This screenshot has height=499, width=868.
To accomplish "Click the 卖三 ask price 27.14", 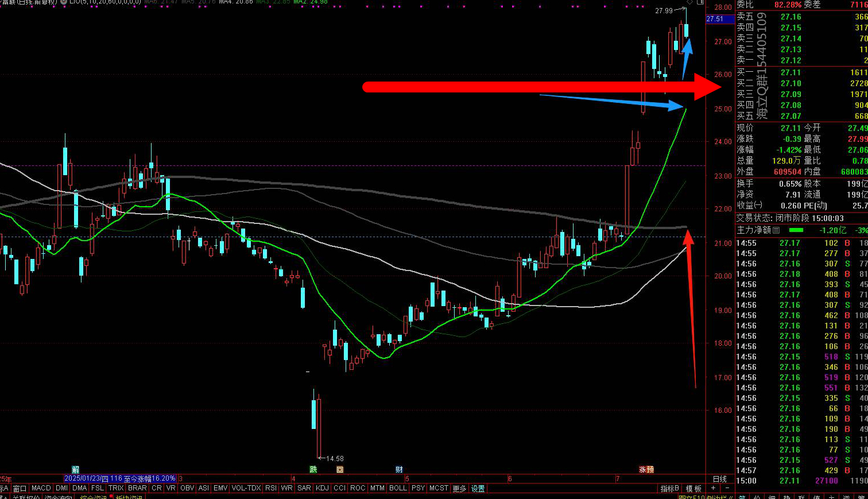I will [791, 38].
